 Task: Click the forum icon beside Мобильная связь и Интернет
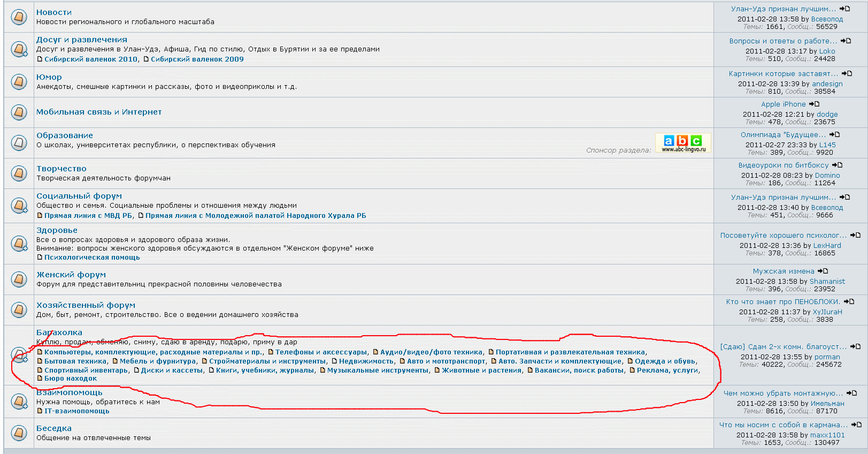pos(19,112)
